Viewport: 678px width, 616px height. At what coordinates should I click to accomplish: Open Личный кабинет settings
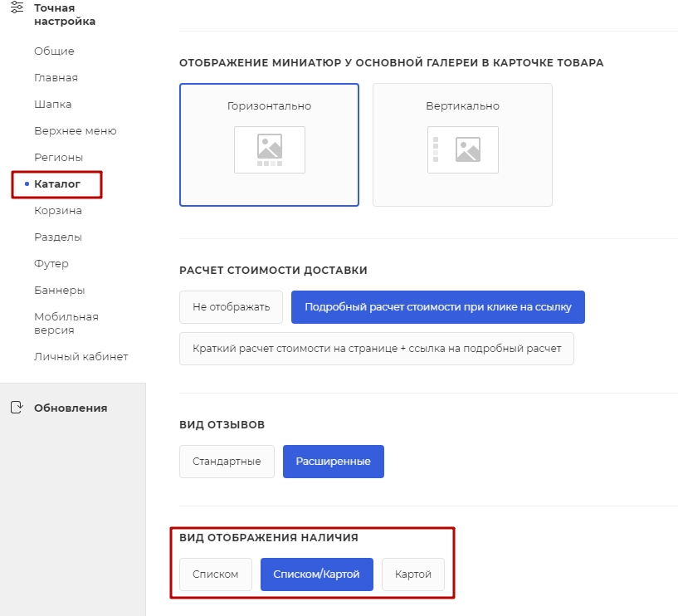point(80,356)
